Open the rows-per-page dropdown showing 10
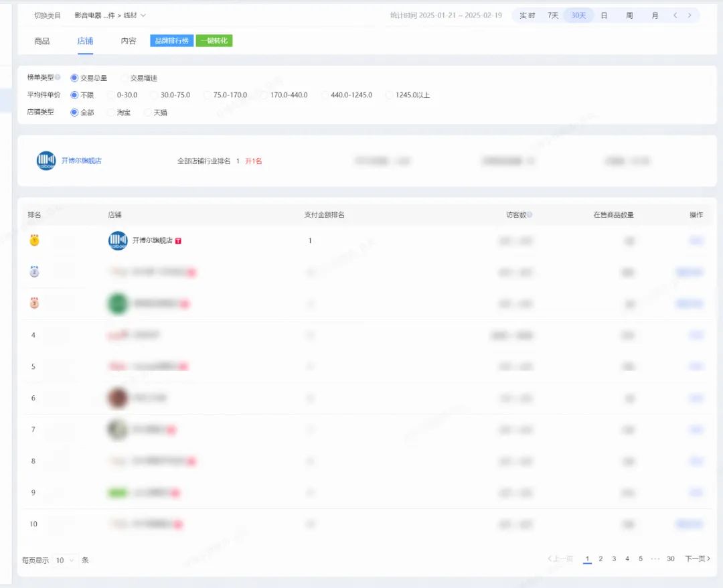 (66, 560)
